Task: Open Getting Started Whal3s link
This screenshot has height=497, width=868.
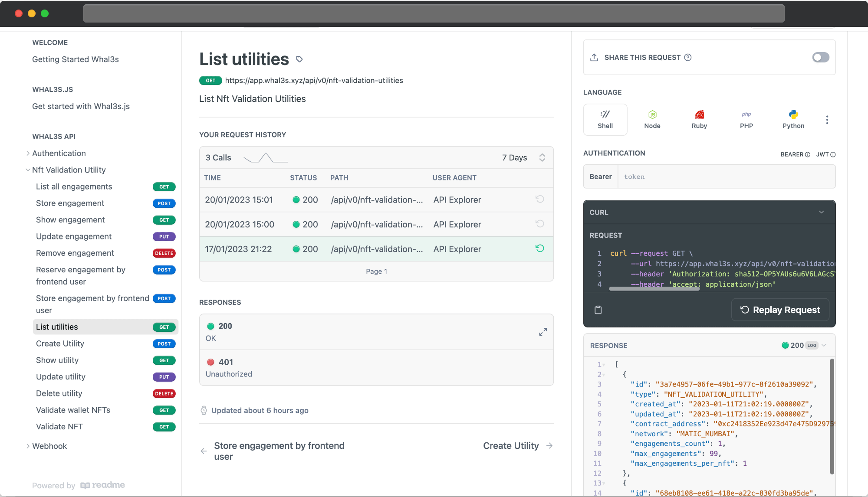Action: (76, 59)
